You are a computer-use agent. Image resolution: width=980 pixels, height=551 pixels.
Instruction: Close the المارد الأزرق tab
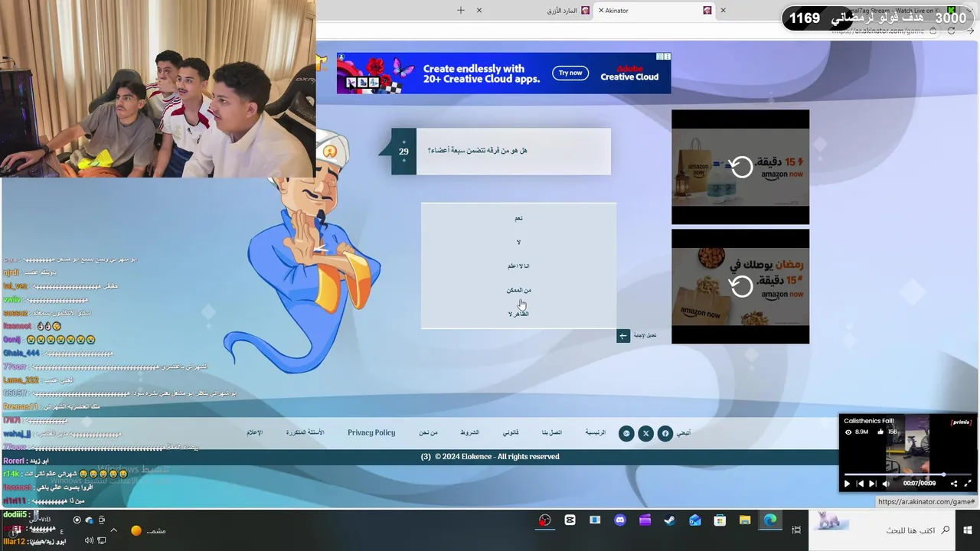click(x=479, y=11)
